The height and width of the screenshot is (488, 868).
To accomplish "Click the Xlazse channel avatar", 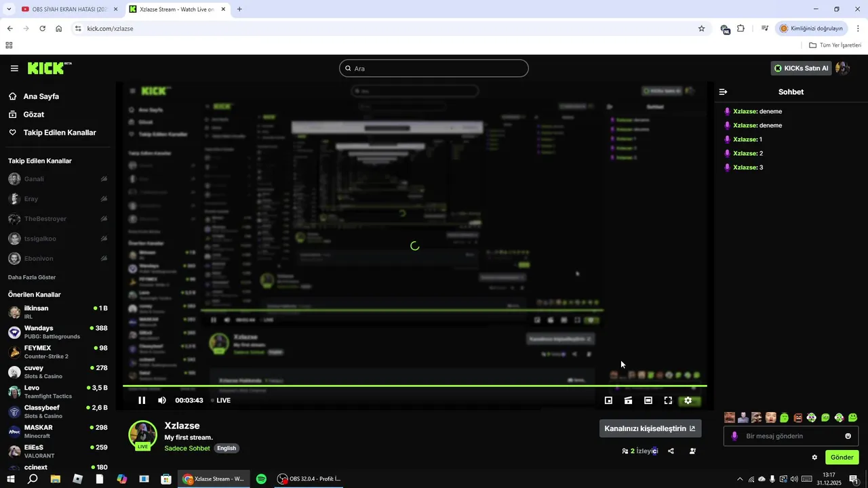I will pos(143,435).
